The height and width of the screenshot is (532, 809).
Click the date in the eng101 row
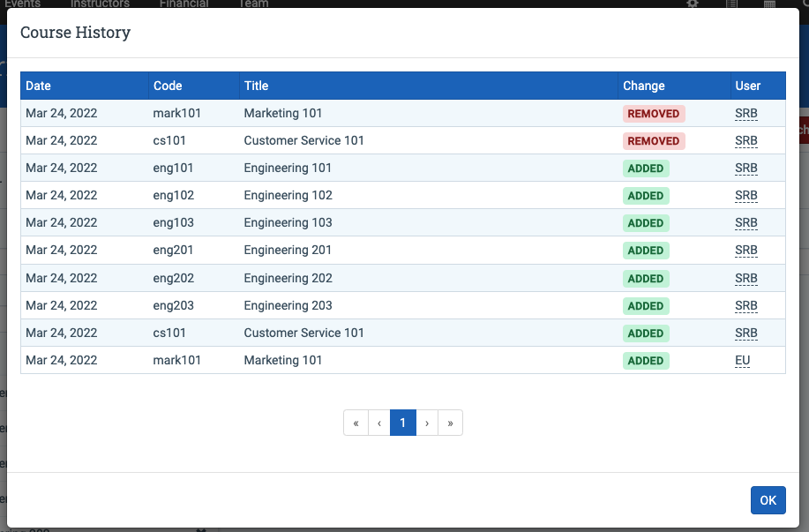coord(62,168)
